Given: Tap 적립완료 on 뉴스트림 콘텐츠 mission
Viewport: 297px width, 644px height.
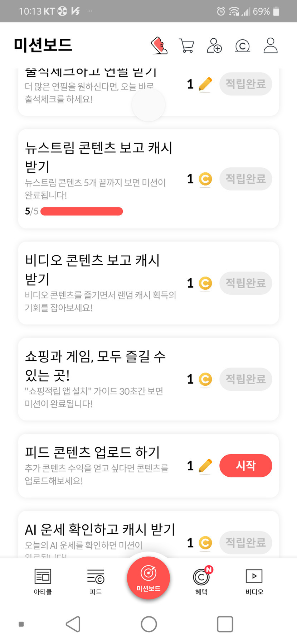Looking at the screenshot, I should 245,179.
